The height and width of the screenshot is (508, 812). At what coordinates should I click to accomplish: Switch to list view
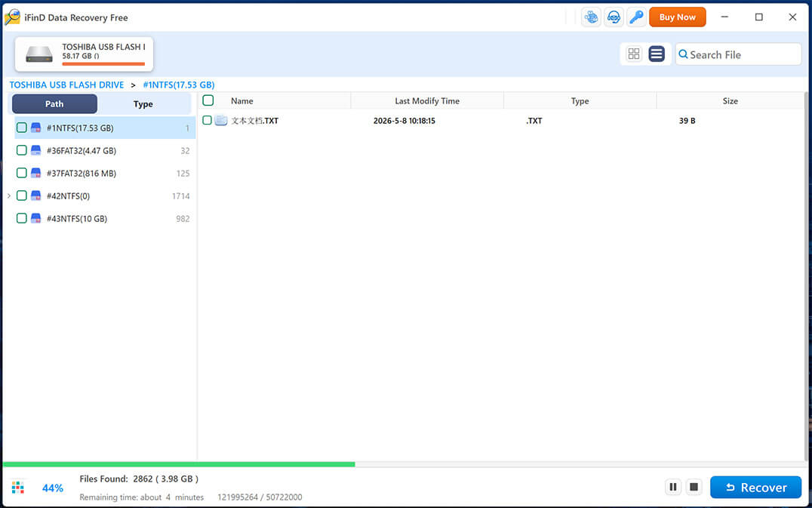[656, 54]
